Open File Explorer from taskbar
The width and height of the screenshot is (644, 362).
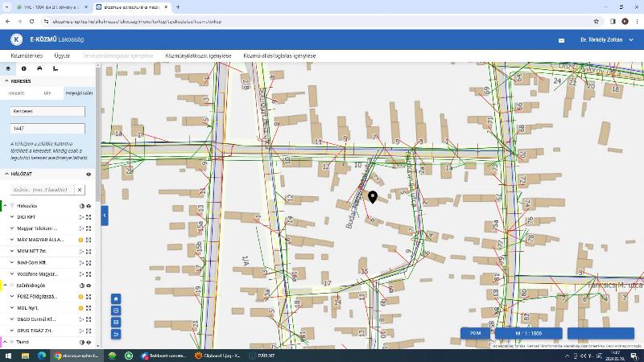(26, 356)
